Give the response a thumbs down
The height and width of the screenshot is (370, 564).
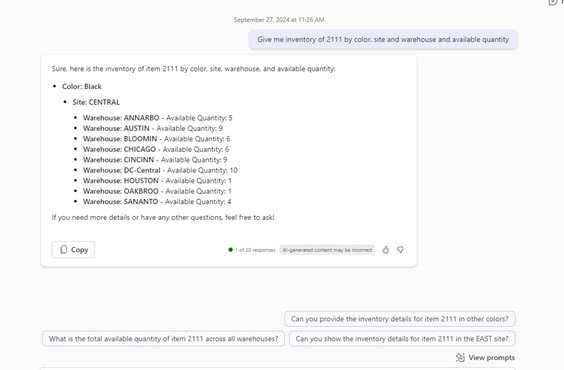tap(400, 250)
